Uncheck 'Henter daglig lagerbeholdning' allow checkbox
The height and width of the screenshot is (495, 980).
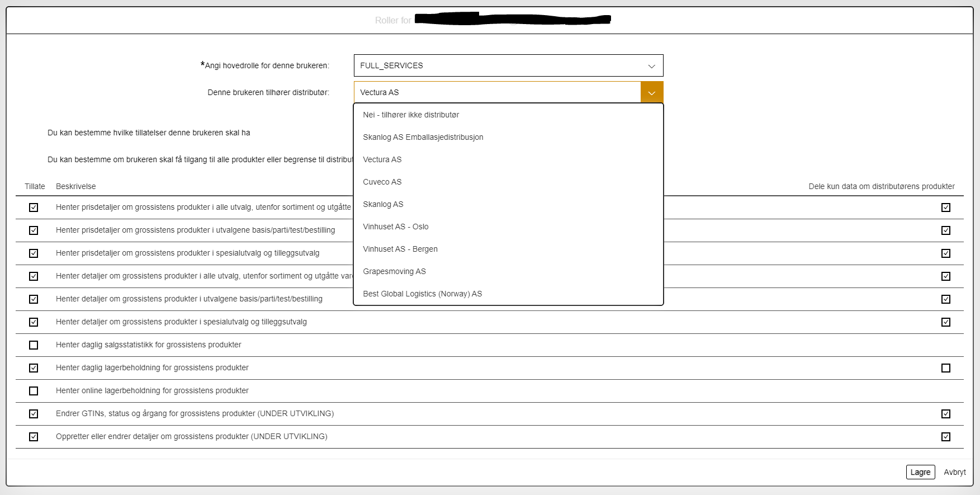(34, 368)
